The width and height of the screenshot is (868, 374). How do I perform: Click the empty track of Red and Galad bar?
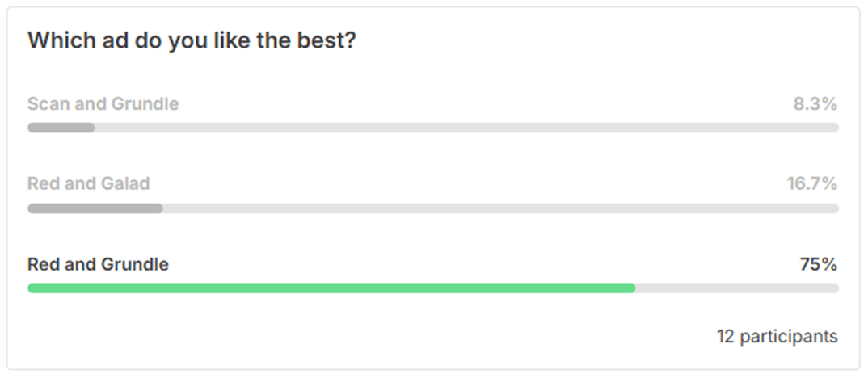coord(500,208)
